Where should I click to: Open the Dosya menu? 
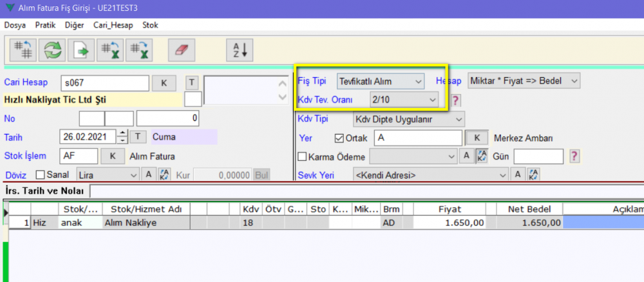point(14,25)
